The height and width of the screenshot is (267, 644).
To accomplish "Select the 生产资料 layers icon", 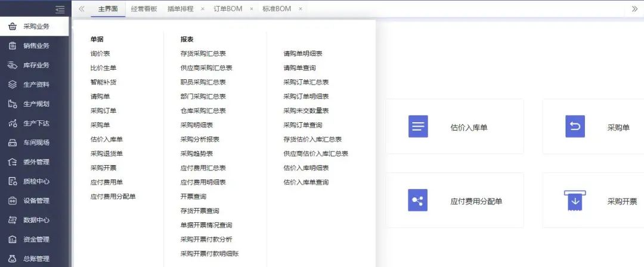I will click(x=12, y=85).
